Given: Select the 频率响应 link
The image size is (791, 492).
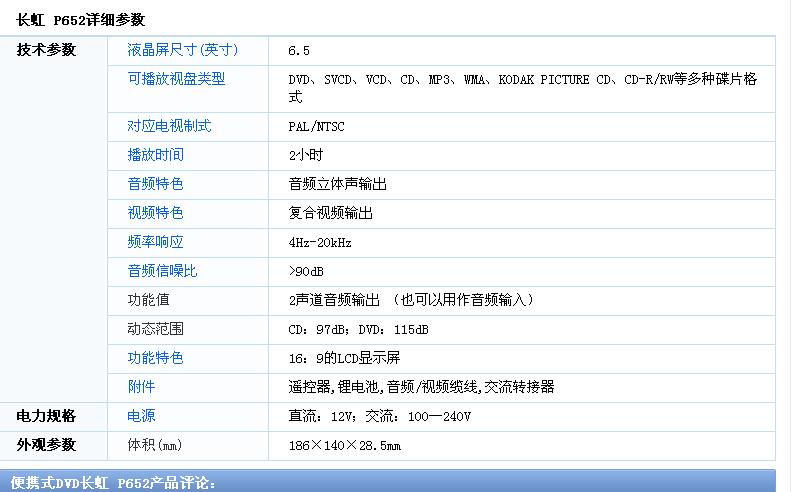Looking at the screenshot, I should [155, 242].
